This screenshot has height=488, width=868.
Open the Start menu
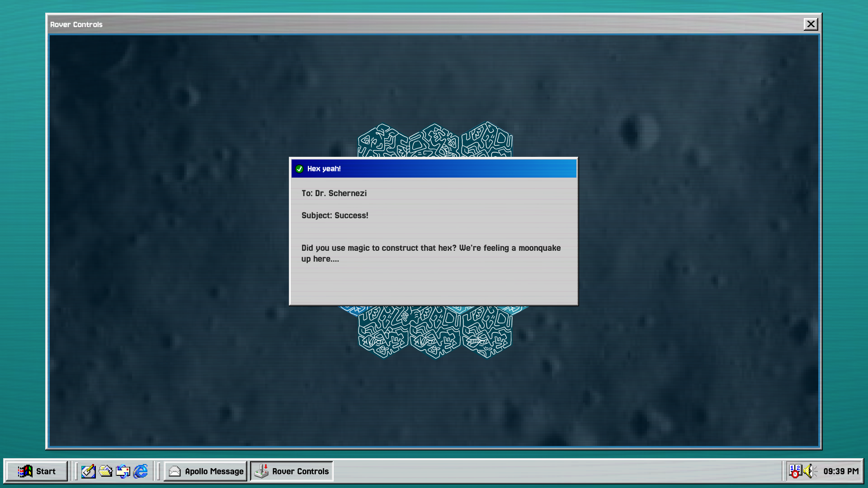(37, 471)
